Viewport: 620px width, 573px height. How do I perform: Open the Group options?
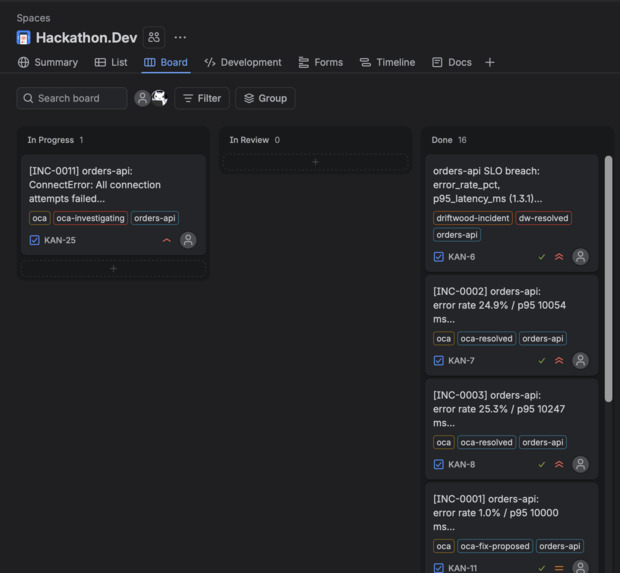265,98
